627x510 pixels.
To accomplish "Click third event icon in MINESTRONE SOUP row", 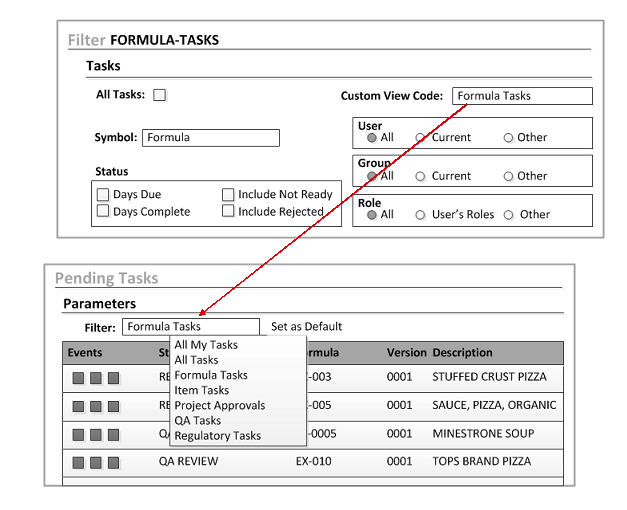I will [x=113, y=434].
